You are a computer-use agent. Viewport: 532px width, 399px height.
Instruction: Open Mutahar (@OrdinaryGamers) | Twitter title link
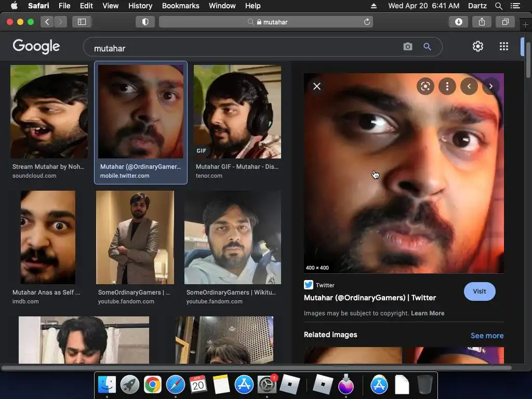(x=370, y=298)
